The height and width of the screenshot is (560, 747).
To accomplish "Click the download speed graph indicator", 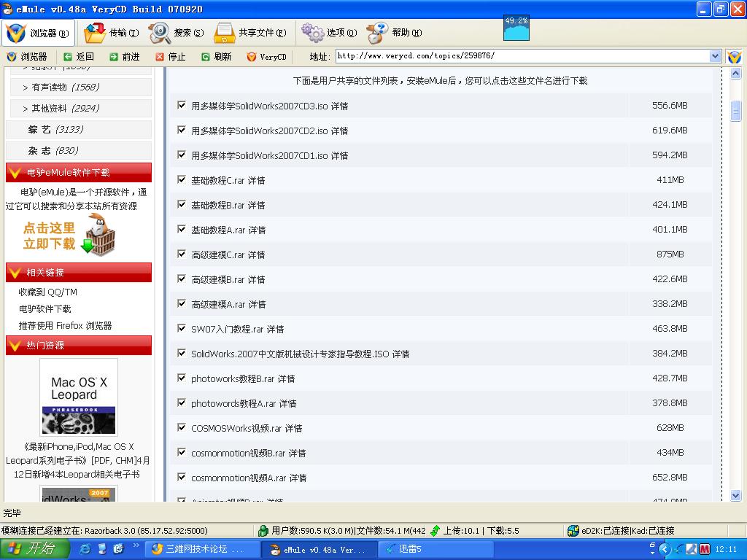I will click(516, 28).
